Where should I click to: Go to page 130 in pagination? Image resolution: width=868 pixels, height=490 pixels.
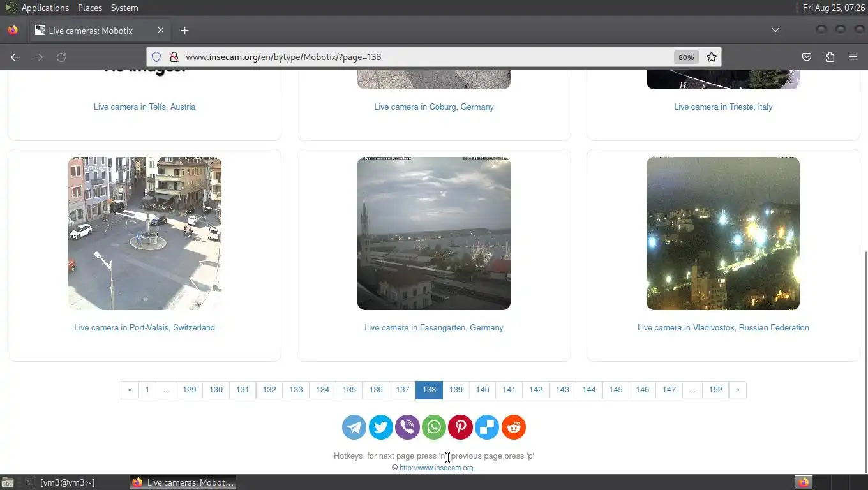(216, 390)
